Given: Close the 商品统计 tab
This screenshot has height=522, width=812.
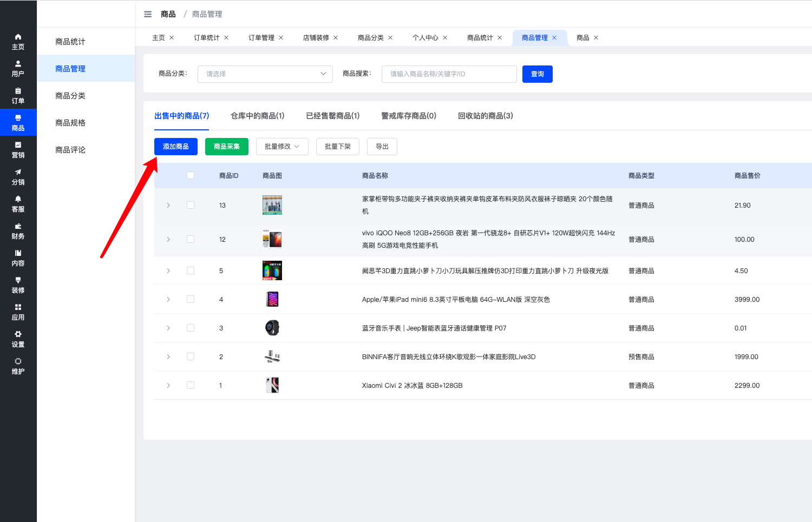Looking at the screenshot, I should 500,38.
